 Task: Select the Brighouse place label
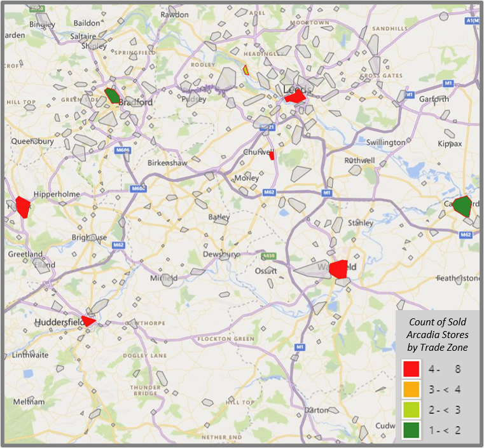89,237
